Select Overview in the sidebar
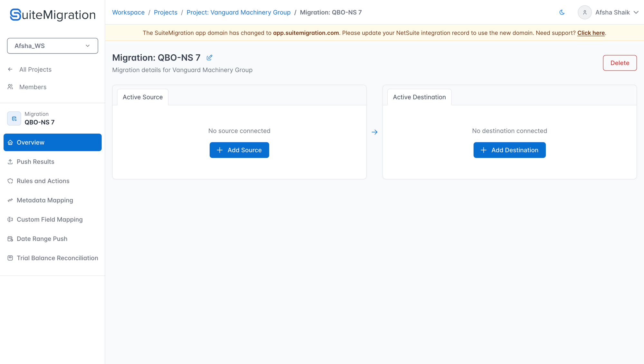Viewport: 644px width, 364px height. tap(52, 142)
